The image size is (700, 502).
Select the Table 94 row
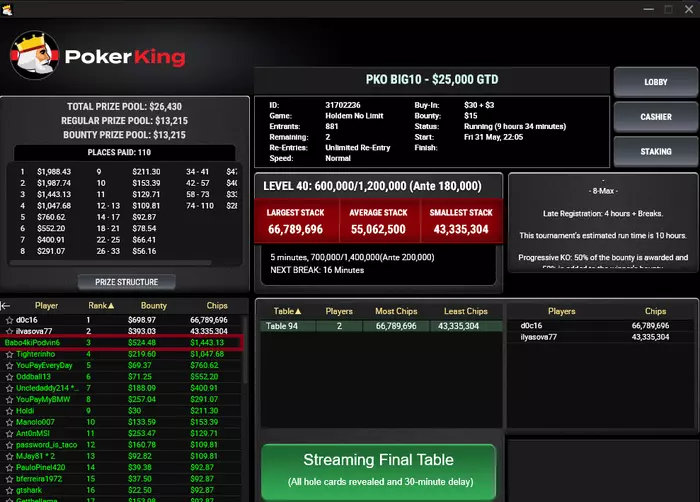[381, 326]
